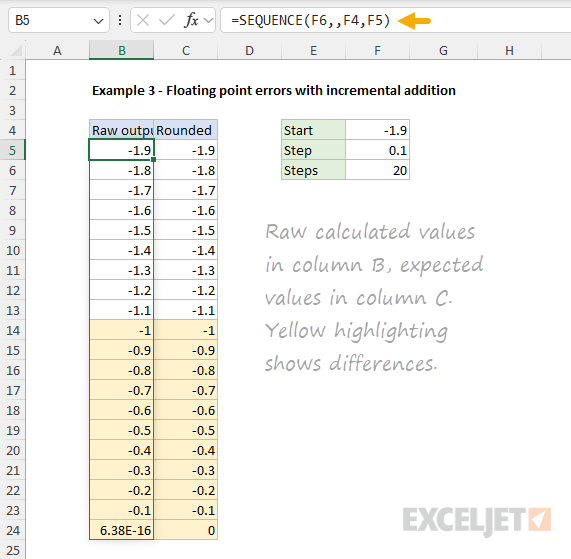Select cell C7 containing -1.7
The width and height of the screenshot is (571, 559).
186,190
